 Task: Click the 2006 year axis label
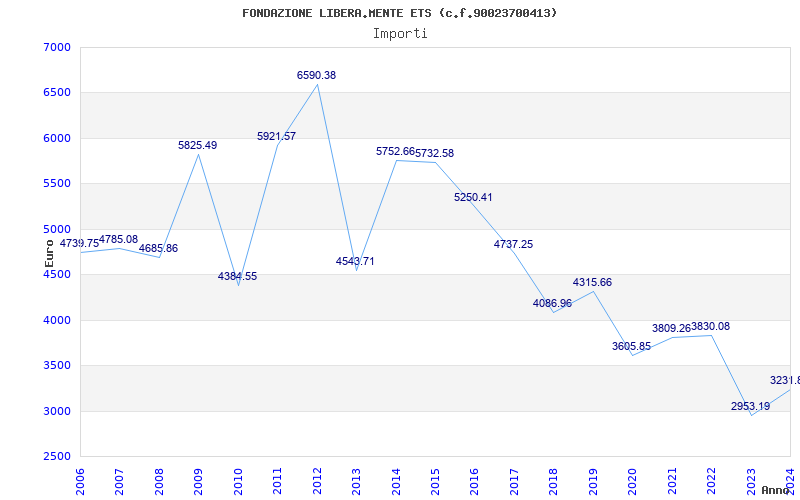click(80, 481)
